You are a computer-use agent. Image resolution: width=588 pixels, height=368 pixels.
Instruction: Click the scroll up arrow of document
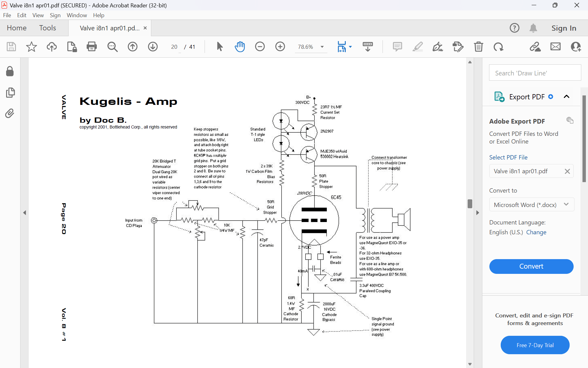point(470,62)
